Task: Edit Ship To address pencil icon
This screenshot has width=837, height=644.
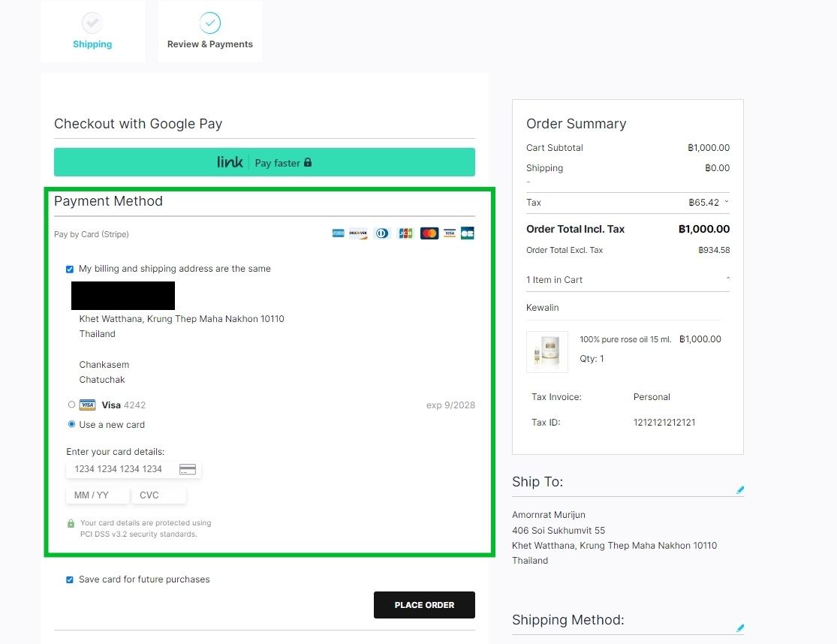Action: 740,490
